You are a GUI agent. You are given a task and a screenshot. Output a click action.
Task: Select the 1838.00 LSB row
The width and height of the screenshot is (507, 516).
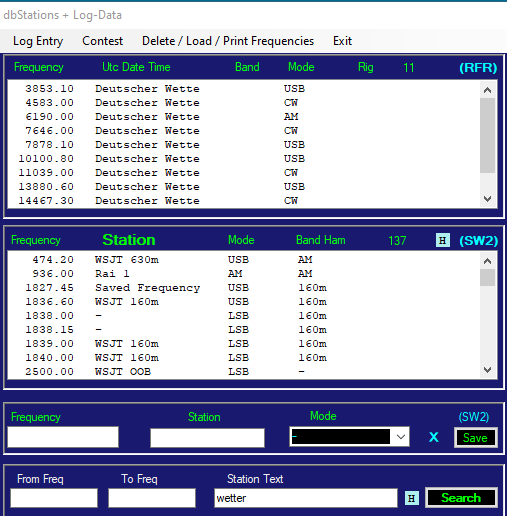[x=244, y=316]
